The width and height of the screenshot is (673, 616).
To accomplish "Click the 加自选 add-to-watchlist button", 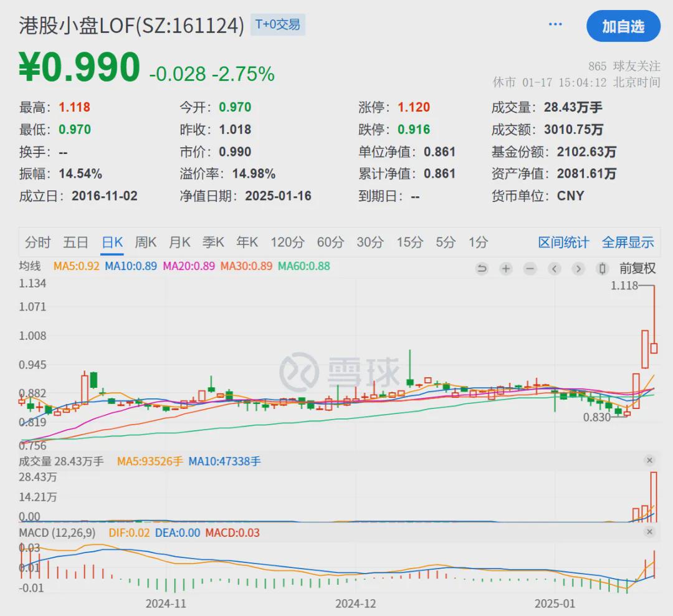I will [x=623, y=27].
